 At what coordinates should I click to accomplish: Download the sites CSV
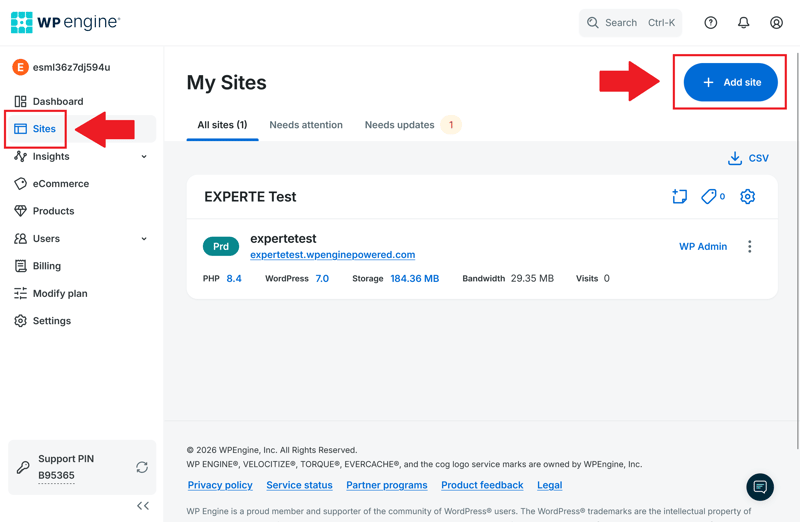tap(748, 158)
